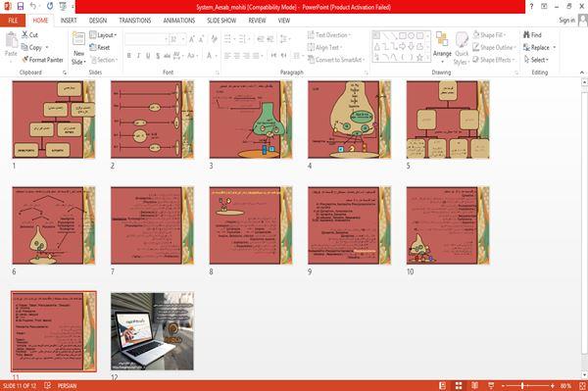This screenshot has width=588, height=391.
Task: Toggle bullet list
Action: pyautogui.click(x=228, y=39)
